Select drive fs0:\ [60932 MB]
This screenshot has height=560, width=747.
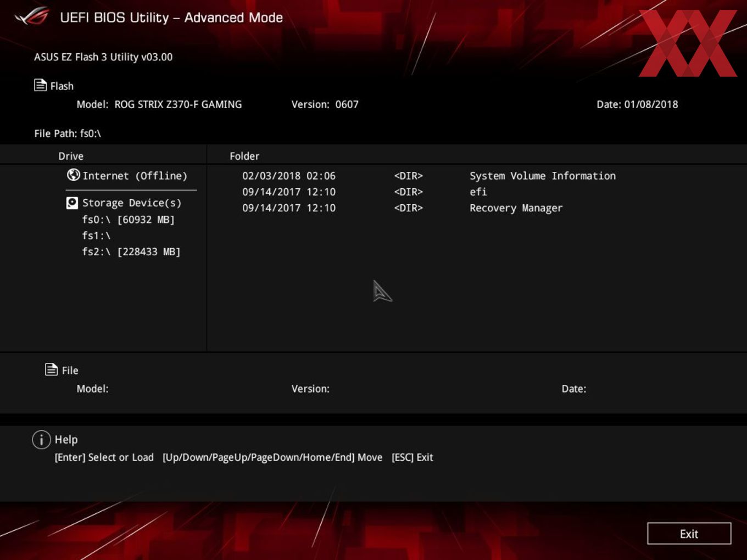[x=129, y=220]
